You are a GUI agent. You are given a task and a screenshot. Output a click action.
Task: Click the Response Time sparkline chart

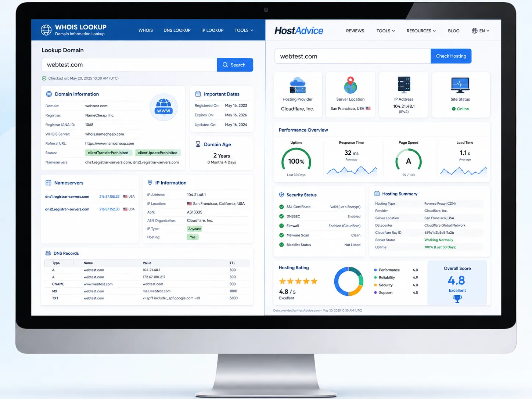(352, 171)
